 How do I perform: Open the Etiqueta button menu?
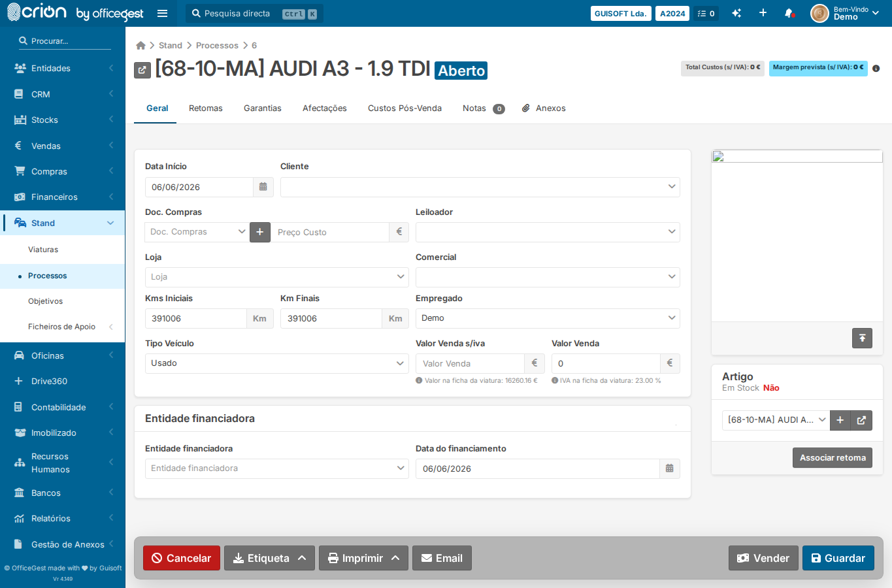[x=269, y=558]
